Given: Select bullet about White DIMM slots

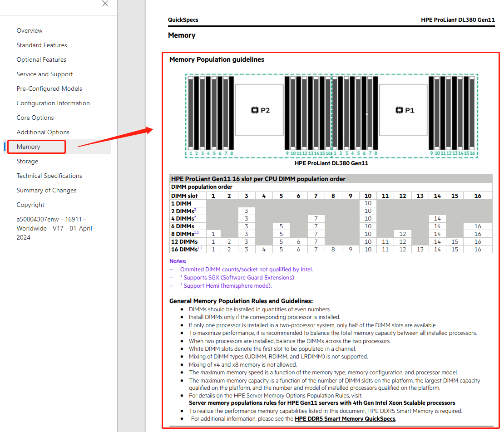Looking at the screenshot, I should 272,349.
